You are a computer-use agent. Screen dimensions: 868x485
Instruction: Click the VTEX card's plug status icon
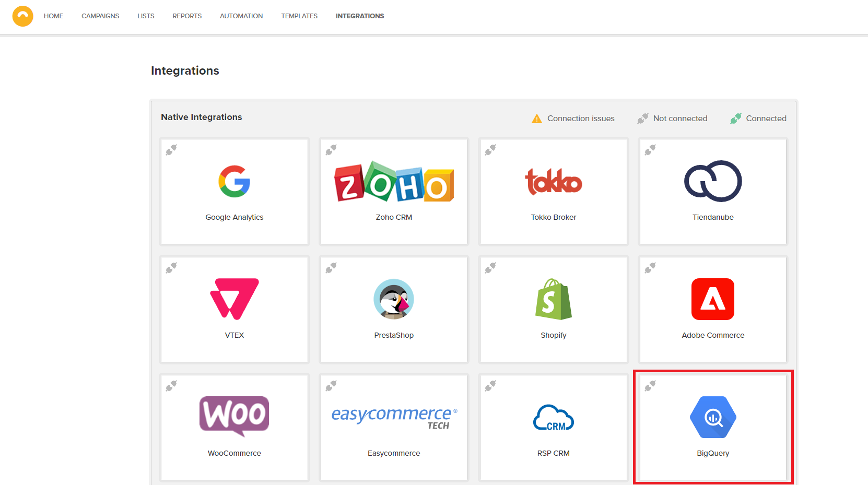point(171,268)
